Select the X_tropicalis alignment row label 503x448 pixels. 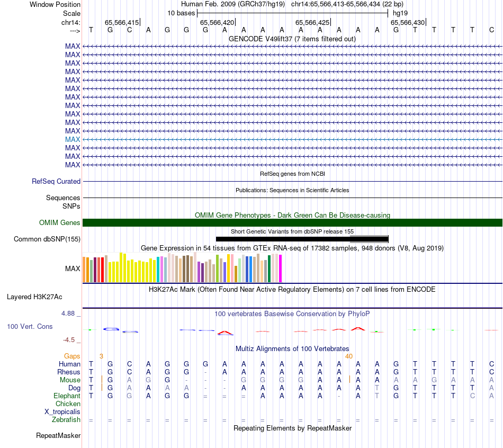click(x=62, y=412)
